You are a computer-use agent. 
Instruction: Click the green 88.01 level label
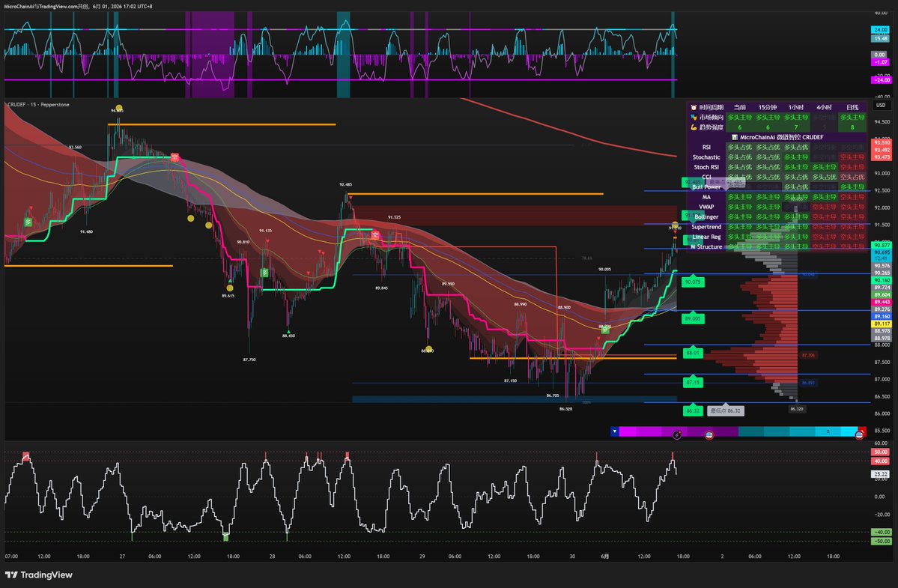tap(692, 353)
